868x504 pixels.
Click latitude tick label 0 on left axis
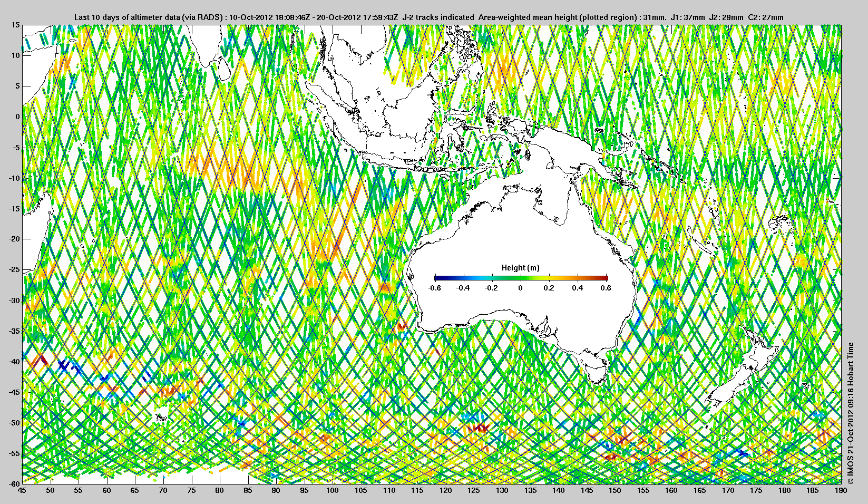(17, 117)
